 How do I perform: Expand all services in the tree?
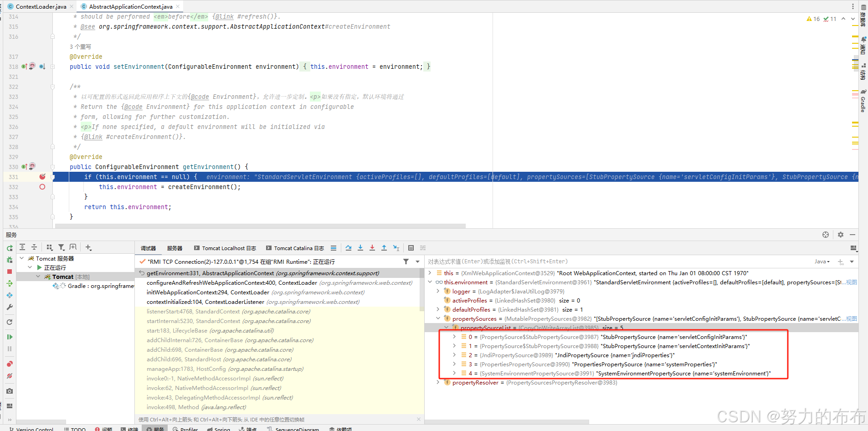[x=22, y=247]
